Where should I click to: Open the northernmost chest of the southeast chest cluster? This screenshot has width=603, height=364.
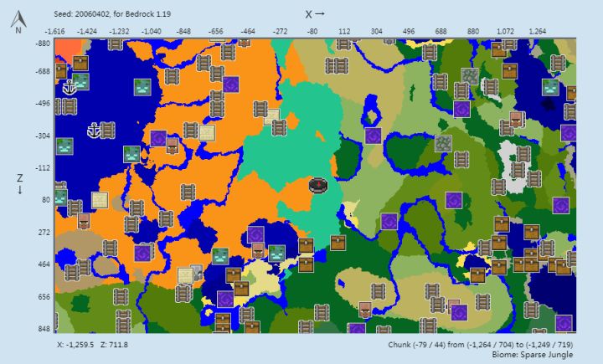[x=502, y=223]
